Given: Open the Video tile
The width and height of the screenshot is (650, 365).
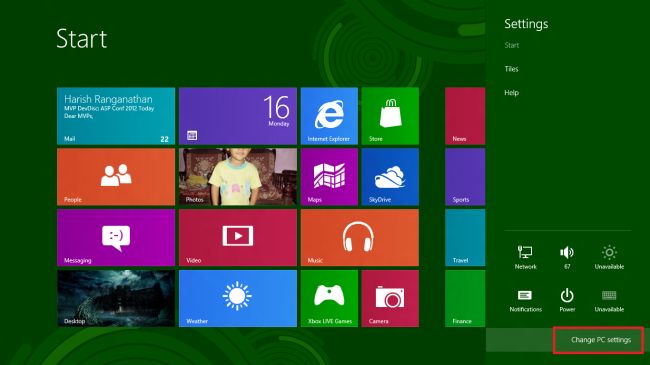Looking at the screenshot, I should (x=238, y=238).
